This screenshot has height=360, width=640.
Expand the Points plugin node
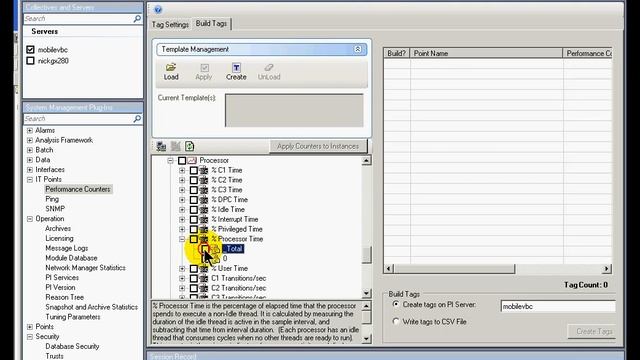click(30, 327)
